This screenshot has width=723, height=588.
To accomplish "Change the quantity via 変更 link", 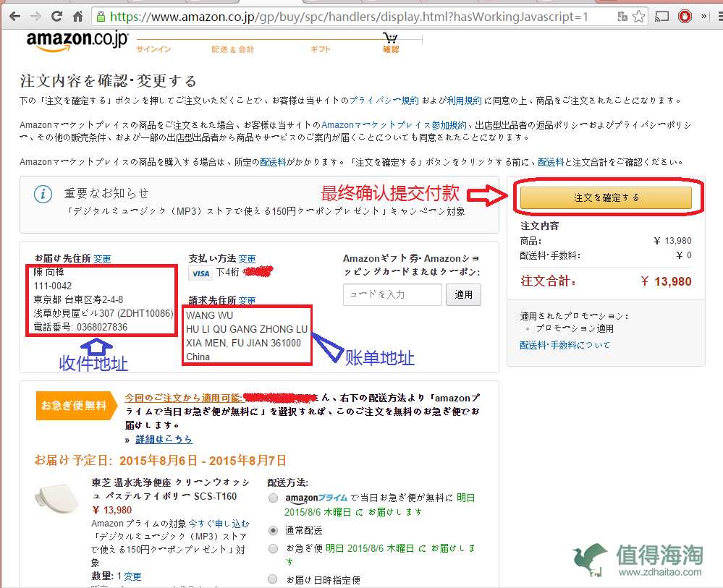I will pos(132,576).
